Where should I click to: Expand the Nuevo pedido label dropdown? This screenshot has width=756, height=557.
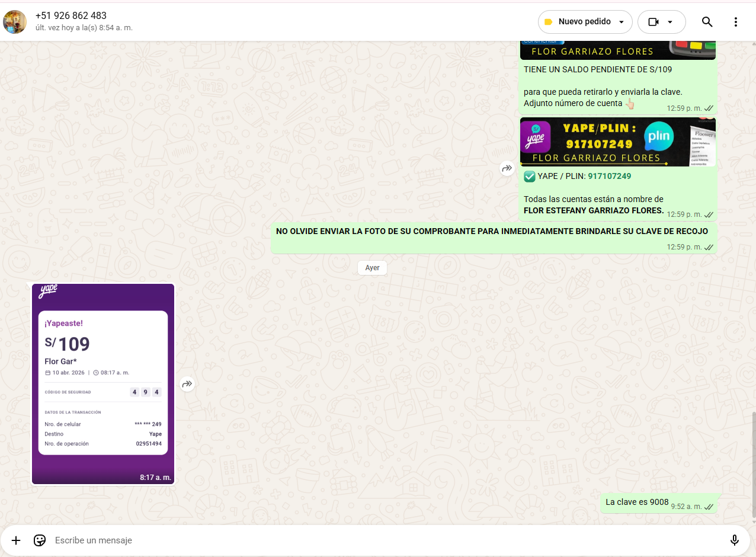click(x=622, y=22)
